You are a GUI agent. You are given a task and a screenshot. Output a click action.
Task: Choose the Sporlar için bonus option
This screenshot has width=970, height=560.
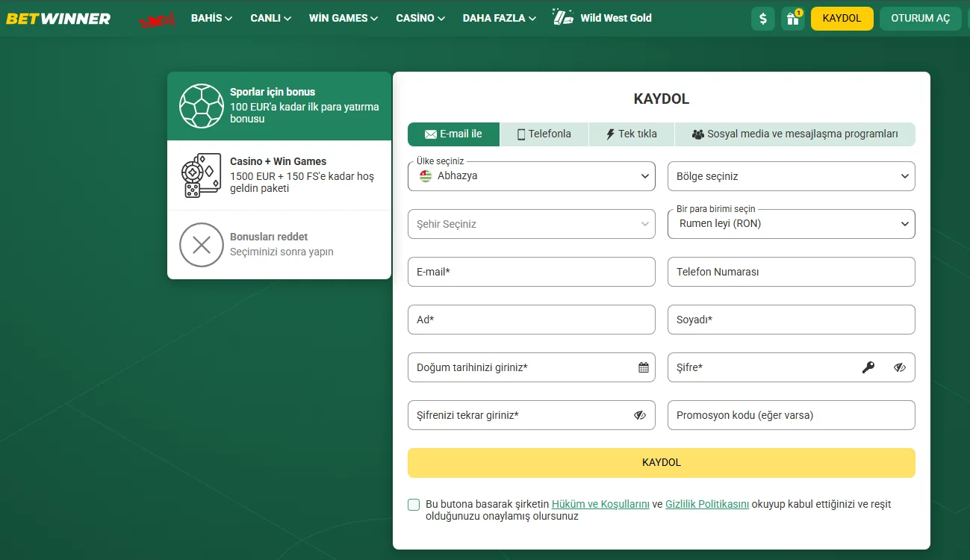[x=279, y=106]
